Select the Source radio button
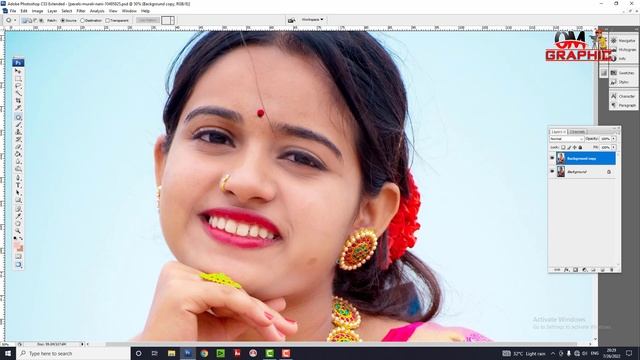Viewport: 640px width, 360px height. 63,20
